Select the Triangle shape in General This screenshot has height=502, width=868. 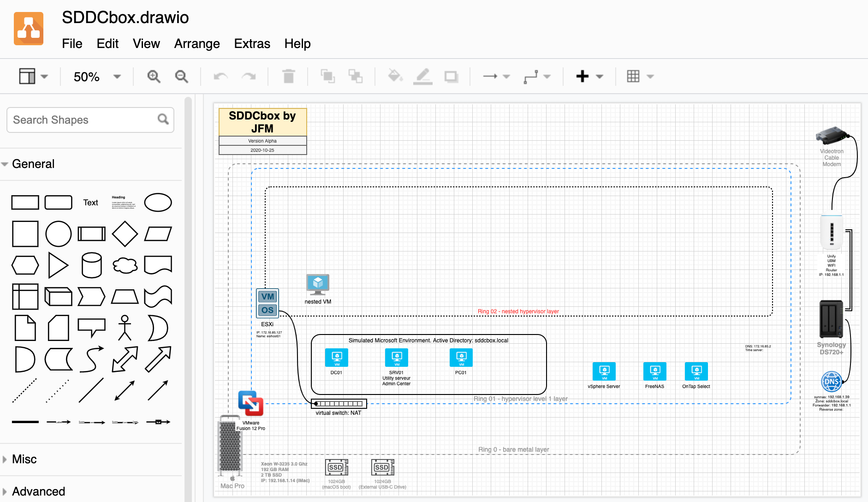click(x=59, y=265)
